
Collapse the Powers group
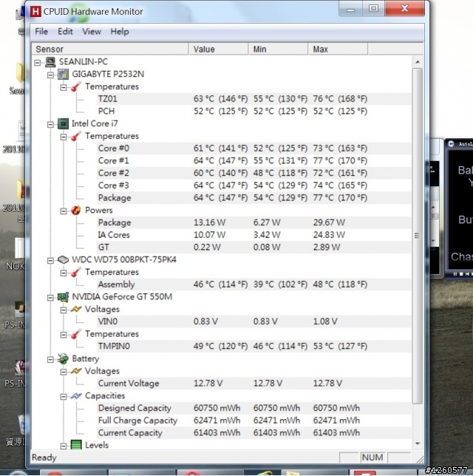[64, 211]
